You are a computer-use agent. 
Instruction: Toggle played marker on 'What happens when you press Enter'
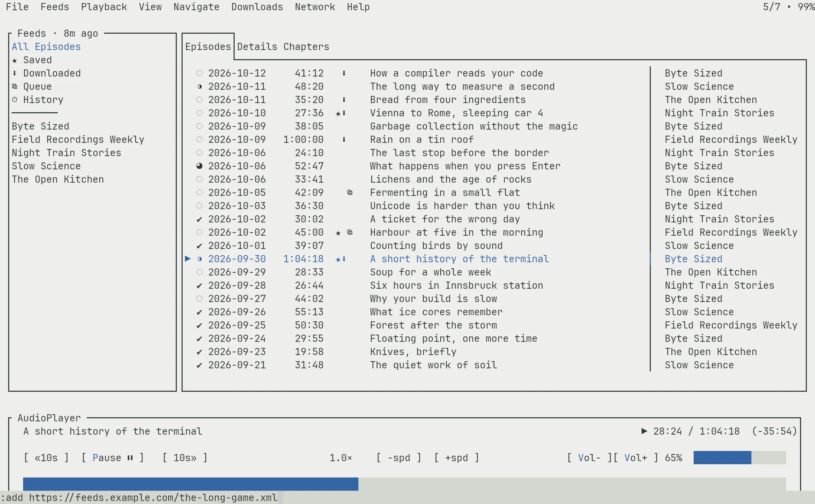[x=200, y=166]
